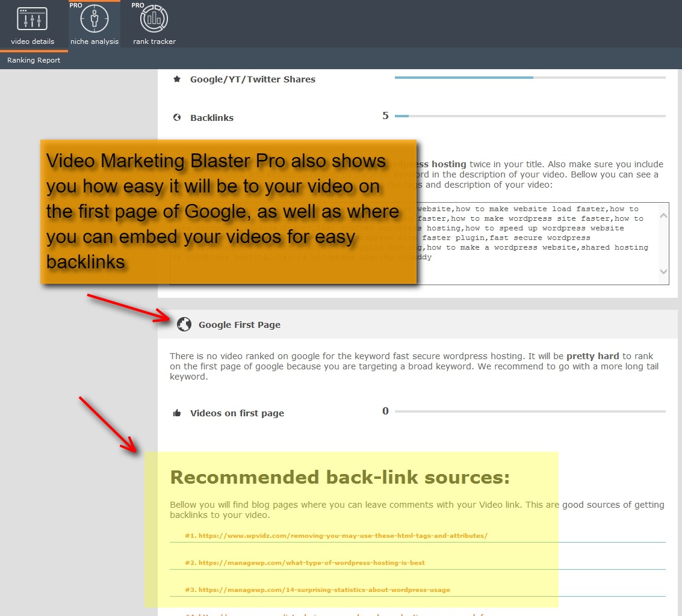Open backlink source #1 wpvidz.com link
682x616 pixels.
336,535
